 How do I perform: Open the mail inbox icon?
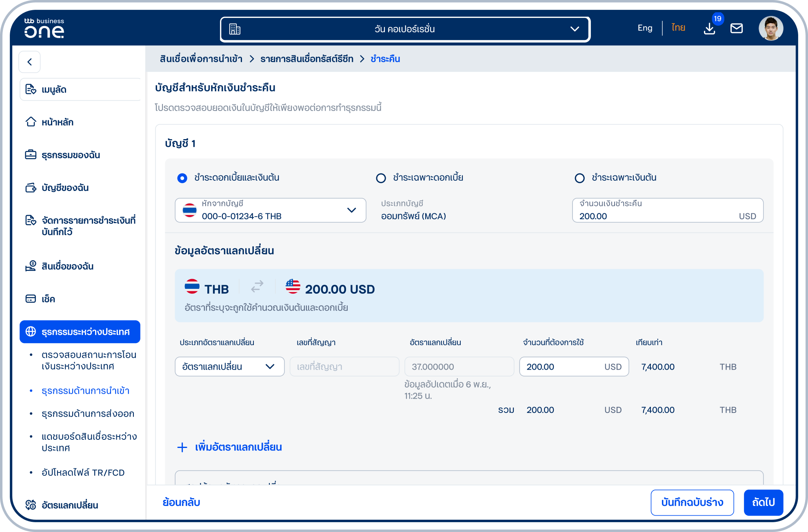pos(736,29)
